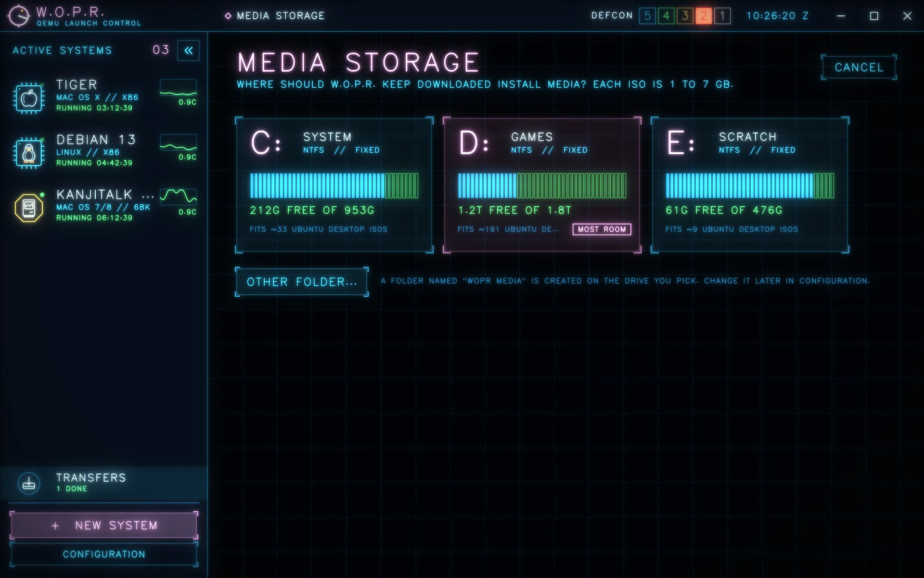This screenshot has width=924, height=578.
Task: Set DEFCON level to 2
Action: click(704, 16)
